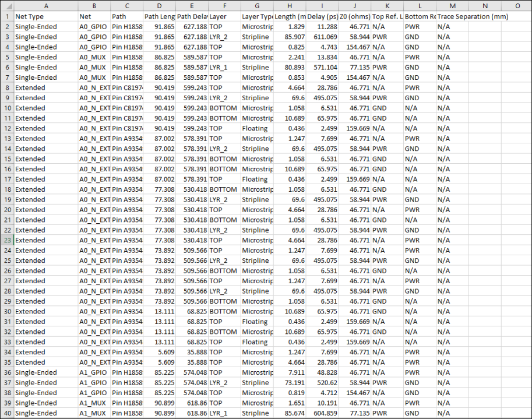
Task: Select column header H labeled Length
Action: click(289, 6)
